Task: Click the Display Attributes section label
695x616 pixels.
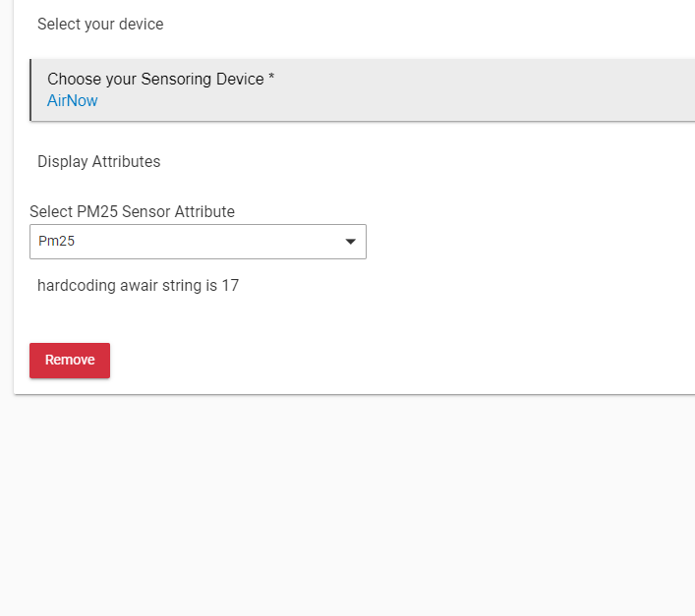Action: pos(99,162)
